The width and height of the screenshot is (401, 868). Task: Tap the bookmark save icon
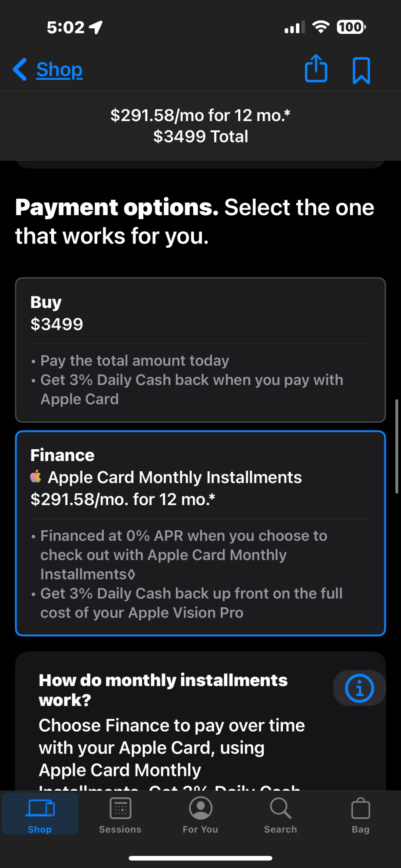pos(361,70)
